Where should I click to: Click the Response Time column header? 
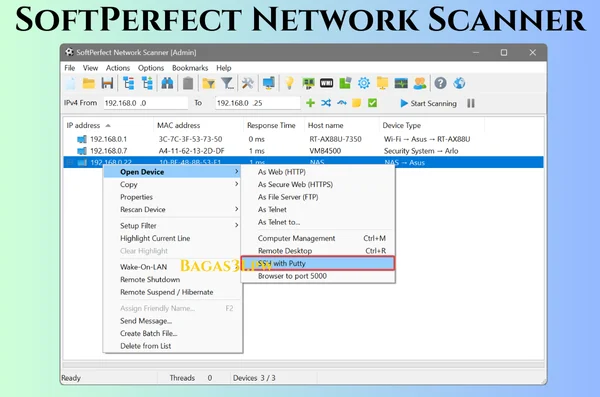(274, 125)
